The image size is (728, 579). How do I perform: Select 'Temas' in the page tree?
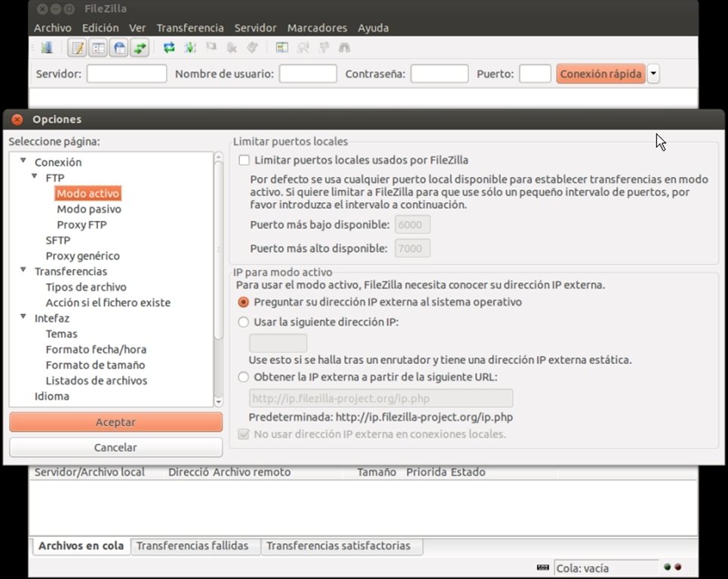click(61, 334)
